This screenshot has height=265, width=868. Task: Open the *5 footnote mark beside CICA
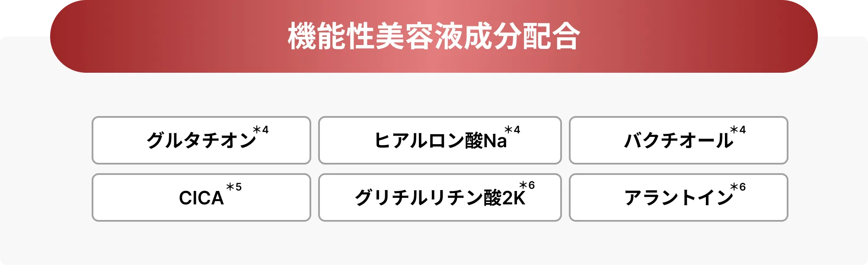click(x=234, y=187)
